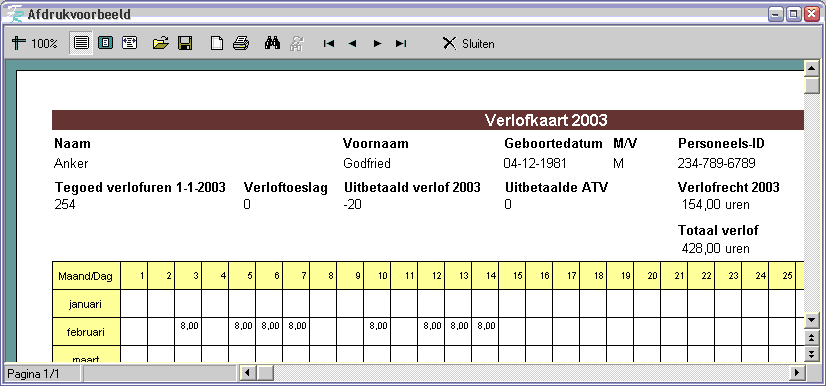This screenshot has height=386, width=826.
Task: Click the zoom tool icon
Action: 19,43
